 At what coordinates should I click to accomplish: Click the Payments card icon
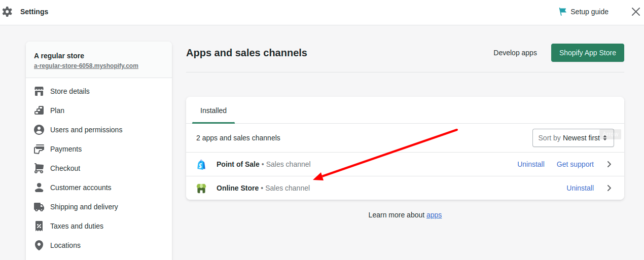tap(39, 149)
